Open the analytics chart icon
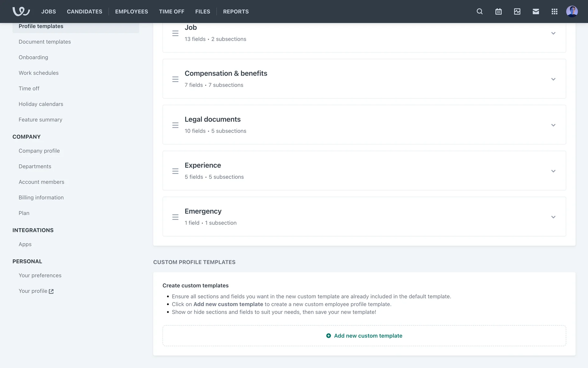 point(517,11)
